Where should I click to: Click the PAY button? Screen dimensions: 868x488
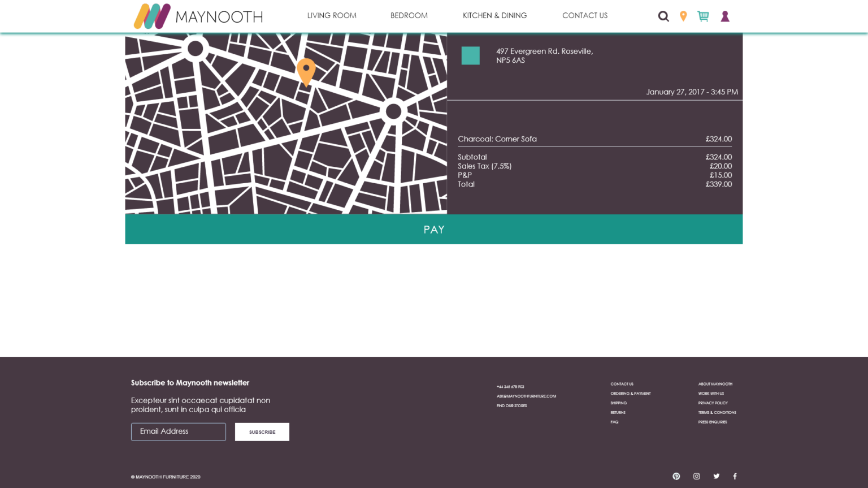(434, 229)
